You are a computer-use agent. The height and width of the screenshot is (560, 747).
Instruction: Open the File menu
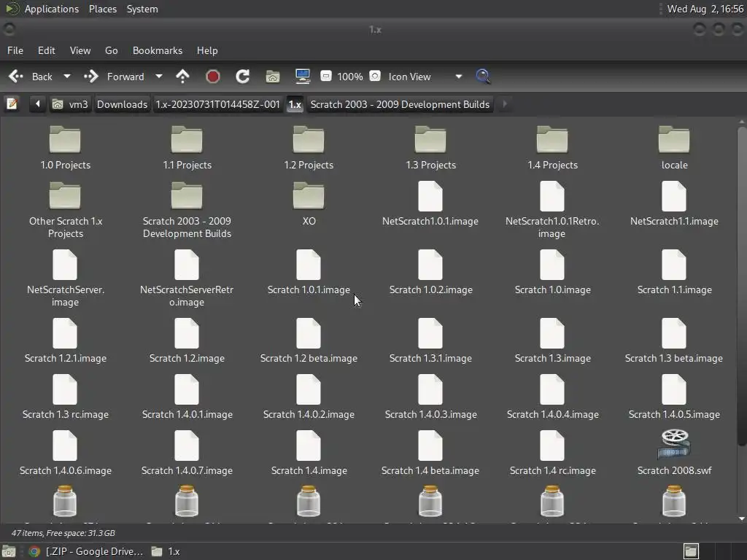(15, 50)
